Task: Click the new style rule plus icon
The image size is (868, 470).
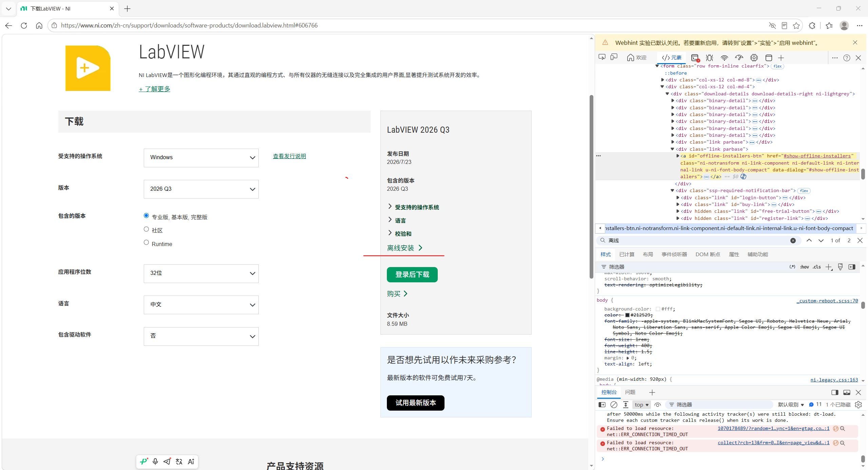Action: (x=829, y=267)
